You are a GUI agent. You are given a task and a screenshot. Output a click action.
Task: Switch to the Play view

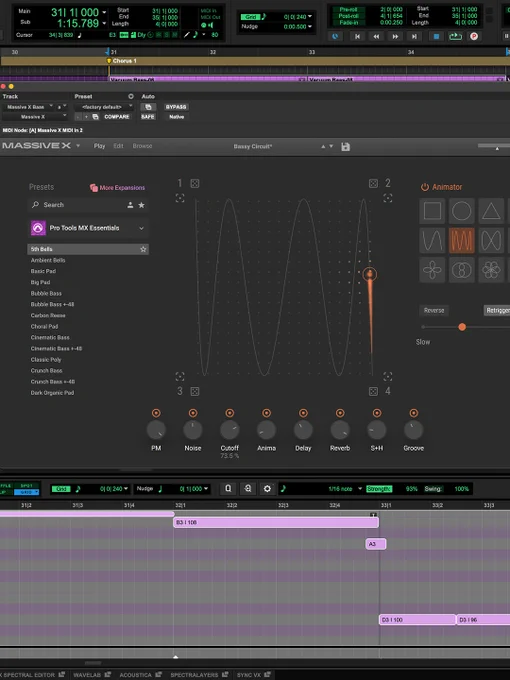tap(99, 146)
